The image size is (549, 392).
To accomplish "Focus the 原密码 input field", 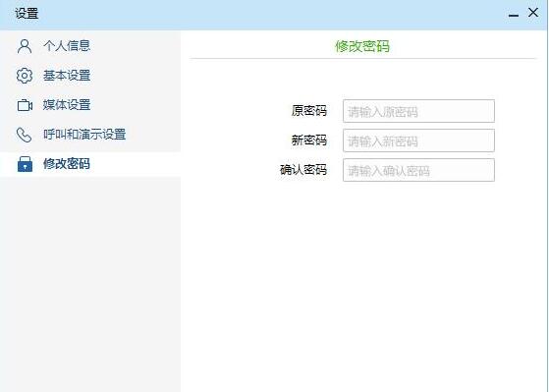I will (x=418, y=111).
